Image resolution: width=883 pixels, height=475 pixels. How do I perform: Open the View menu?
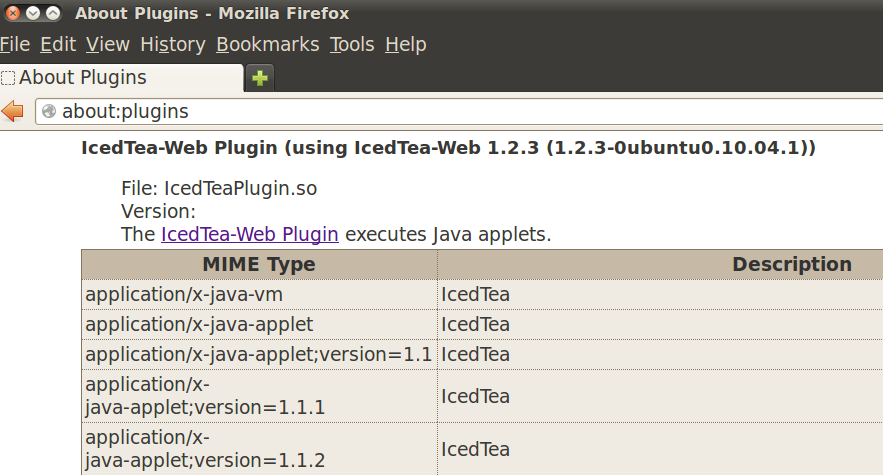coord(107,44)
